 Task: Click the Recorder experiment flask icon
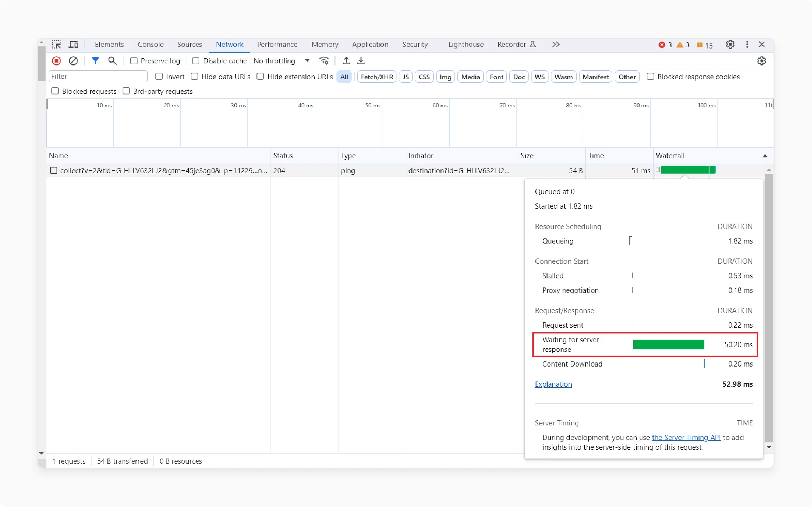(x=533, y=44)
